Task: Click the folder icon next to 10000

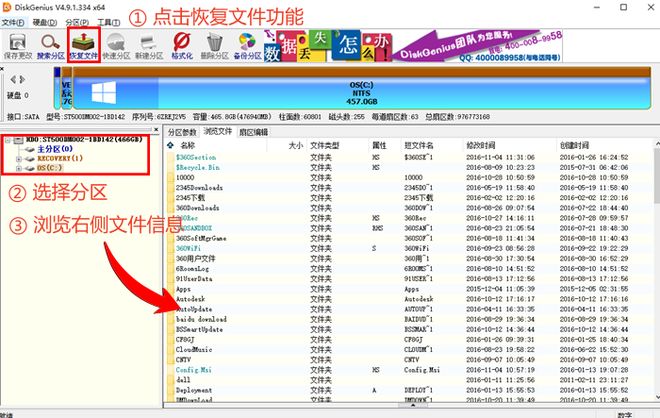Action: (x=170, y=178)
